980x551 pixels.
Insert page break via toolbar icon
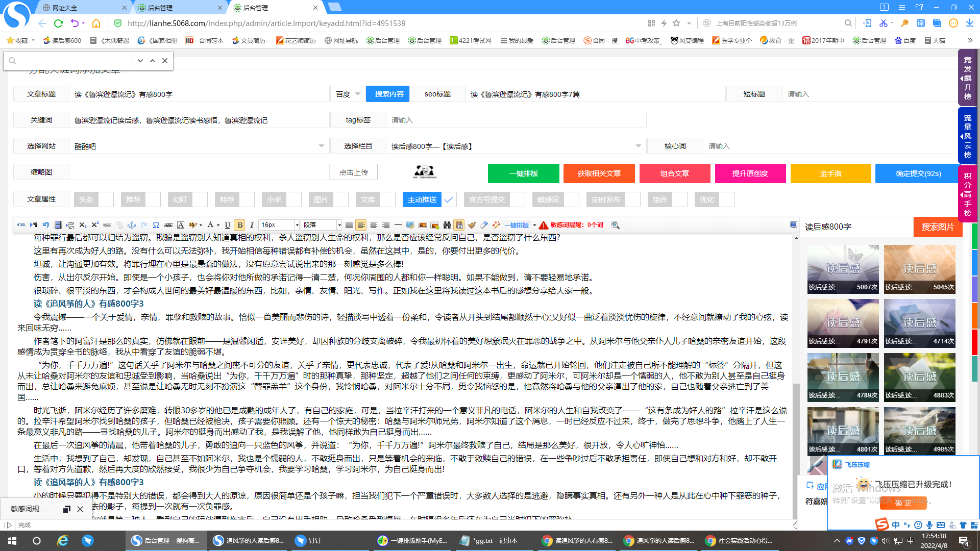click(70, 225)
